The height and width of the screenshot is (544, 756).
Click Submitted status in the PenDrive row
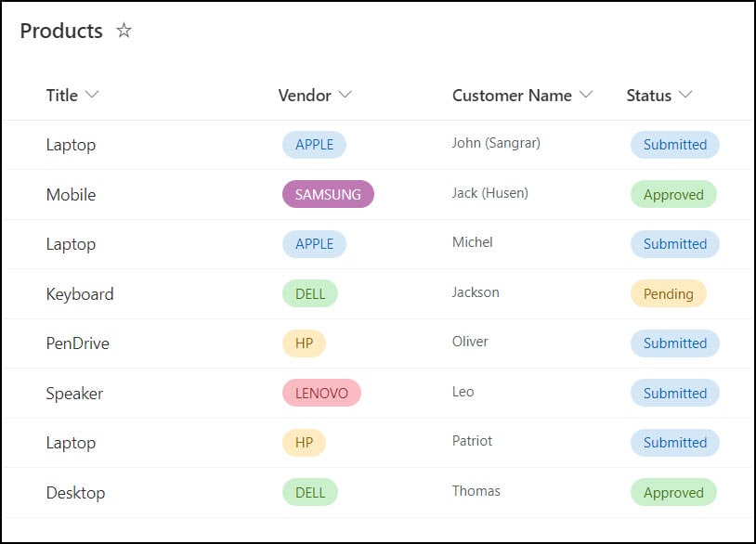pos(675,343)
